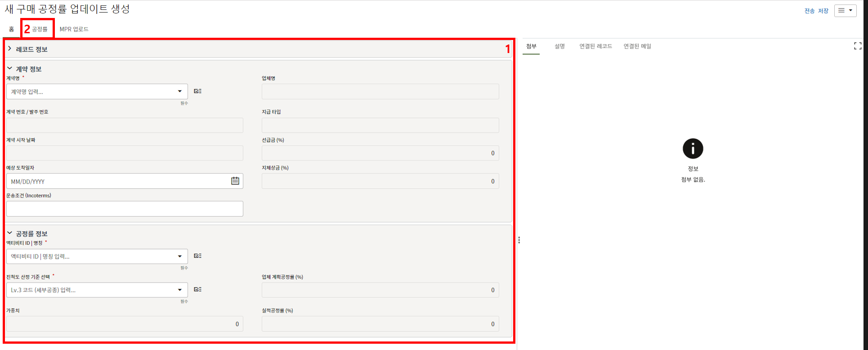868x350 pixels.
Task: Expand the 레코드 정보 section
Action: coord(10,49)
